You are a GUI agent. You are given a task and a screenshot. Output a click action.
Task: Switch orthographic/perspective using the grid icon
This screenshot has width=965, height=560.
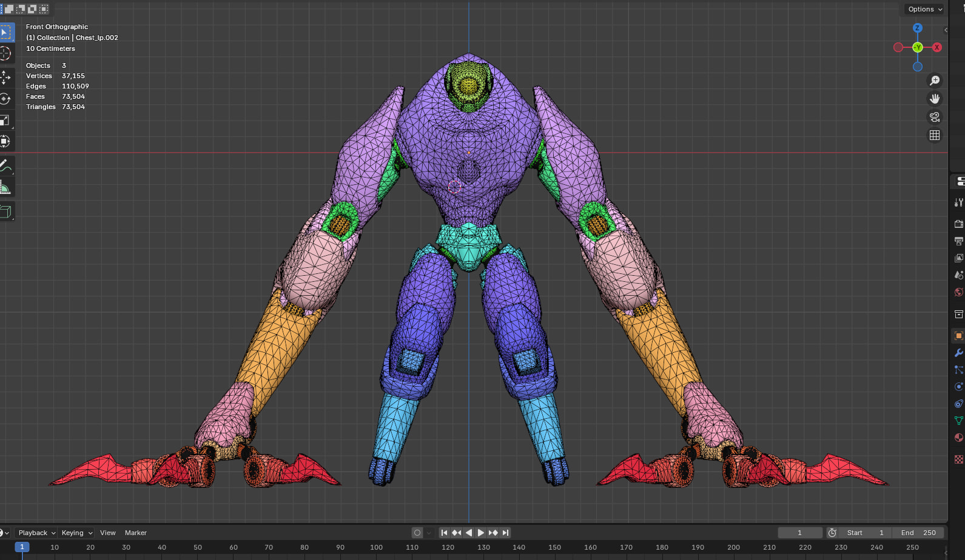point(935,135)
